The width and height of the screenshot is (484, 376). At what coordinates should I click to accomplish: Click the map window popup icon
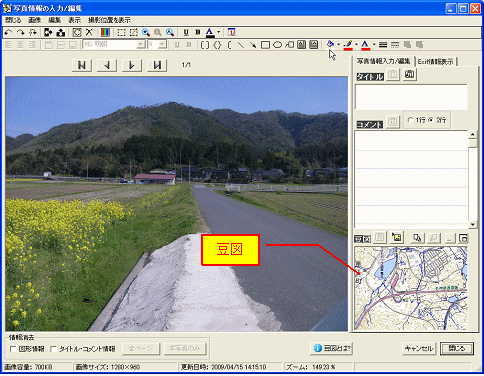click(463, 238)
